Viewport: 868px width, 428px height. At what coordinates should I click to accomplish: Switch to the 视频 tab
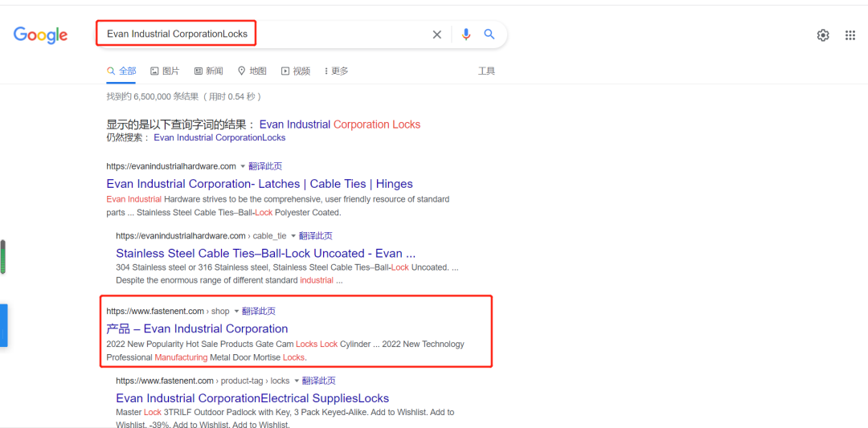point(296,71)
